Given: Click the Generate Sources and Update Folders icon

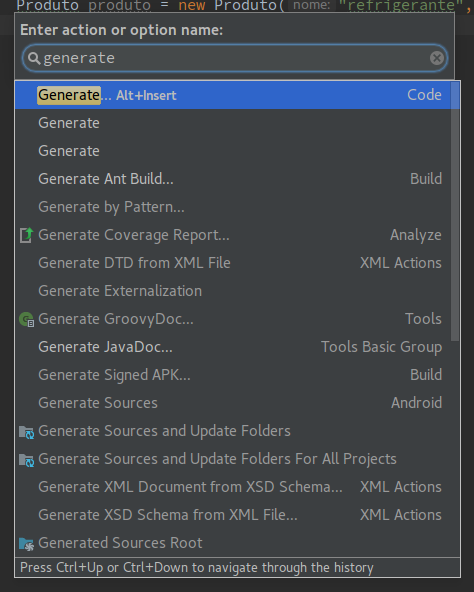Looking at the screenshot, I should (26, 432).
